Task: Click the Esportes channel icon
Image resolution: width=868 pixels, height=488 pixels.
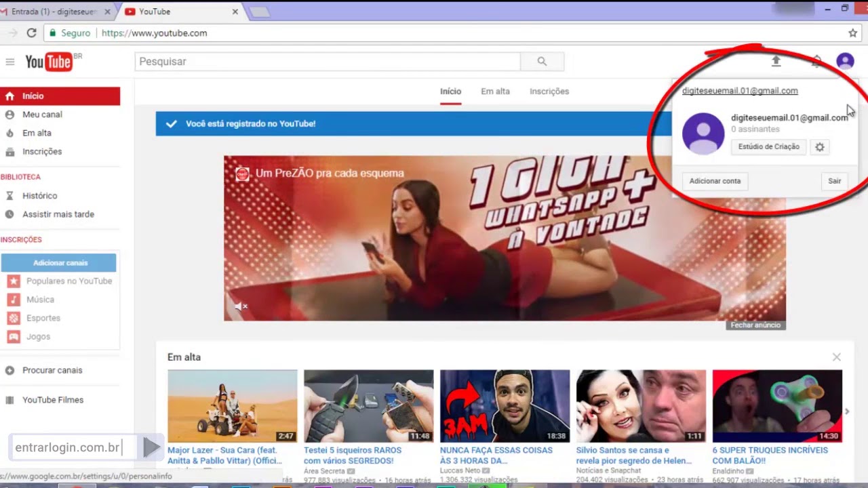Action: (x=14, y=318)
